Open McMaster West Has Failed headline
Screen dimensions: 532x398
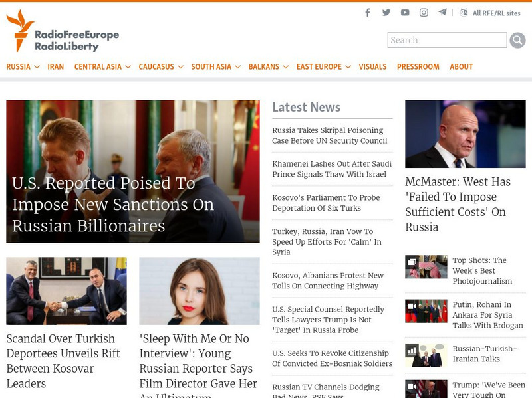click(x=458, y=205)
